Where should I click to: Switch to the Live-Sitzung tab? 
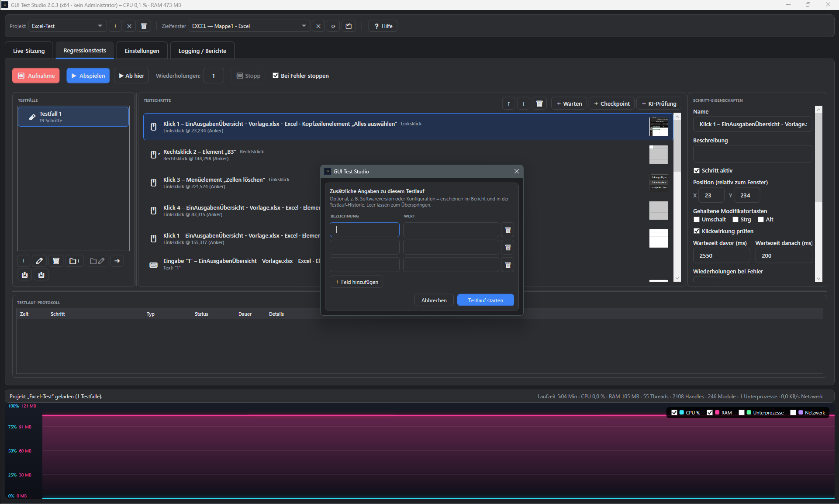pos(29,51)
